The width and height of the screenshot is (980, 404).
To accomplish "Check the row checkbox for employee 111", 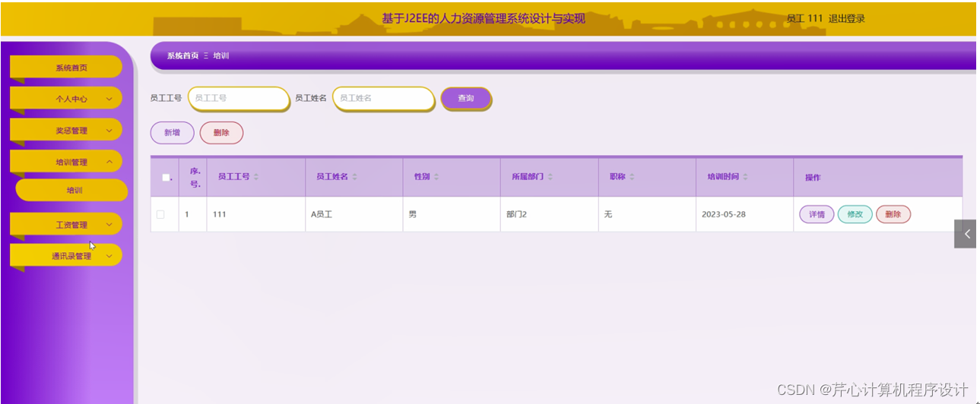I will click(160, 214).
